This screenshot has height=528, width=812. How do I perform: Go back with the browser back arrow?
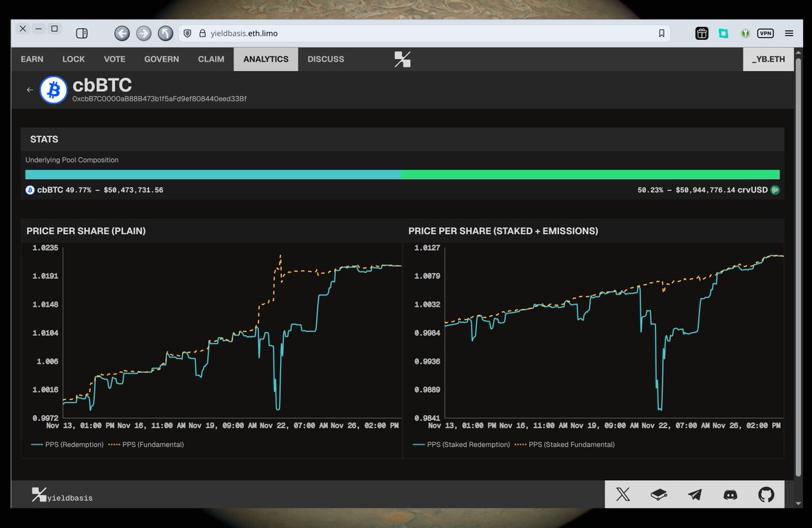tap(122, 33)
